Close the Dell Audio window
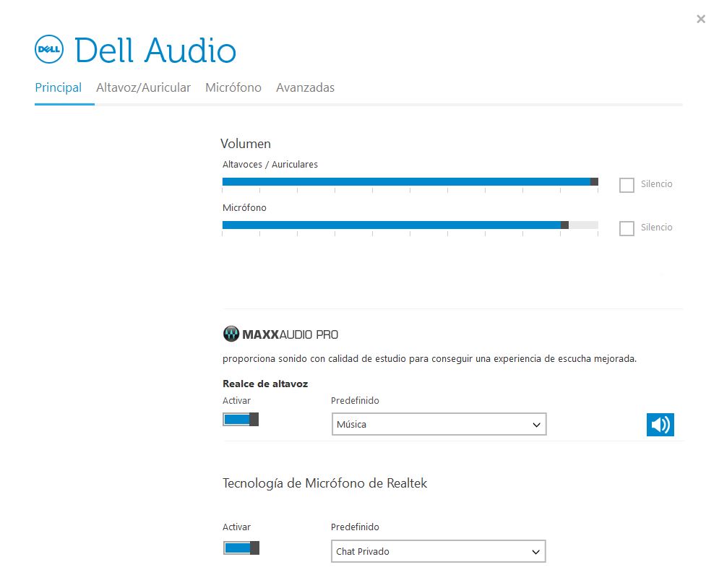 (701, 19)
